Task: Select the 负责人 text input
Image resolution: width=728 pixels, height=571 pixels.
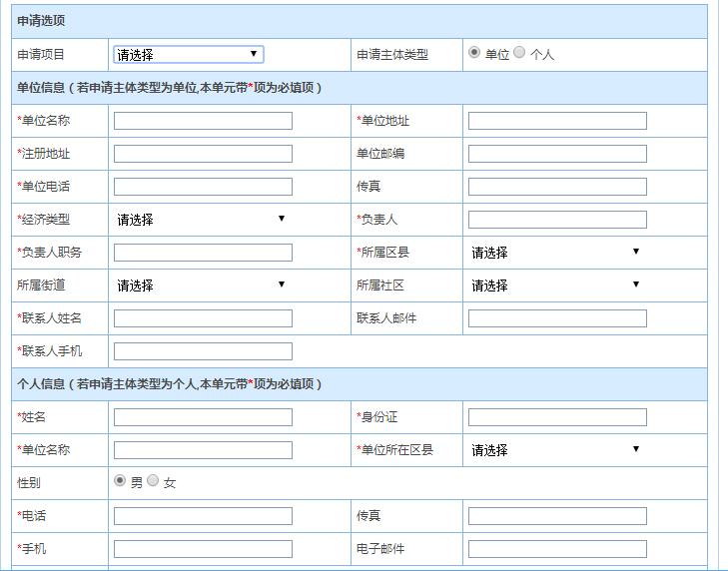Action: 557,220
